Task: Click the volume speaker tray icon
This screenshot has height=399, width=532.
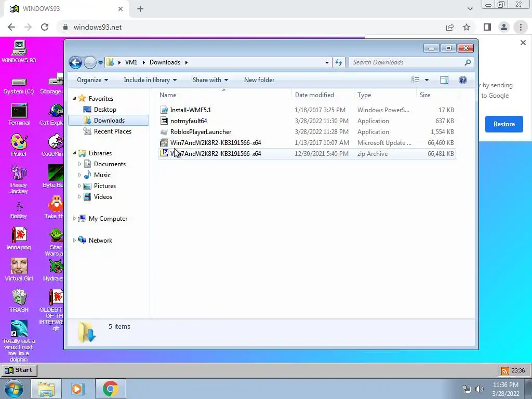Action: click(480, 389)
